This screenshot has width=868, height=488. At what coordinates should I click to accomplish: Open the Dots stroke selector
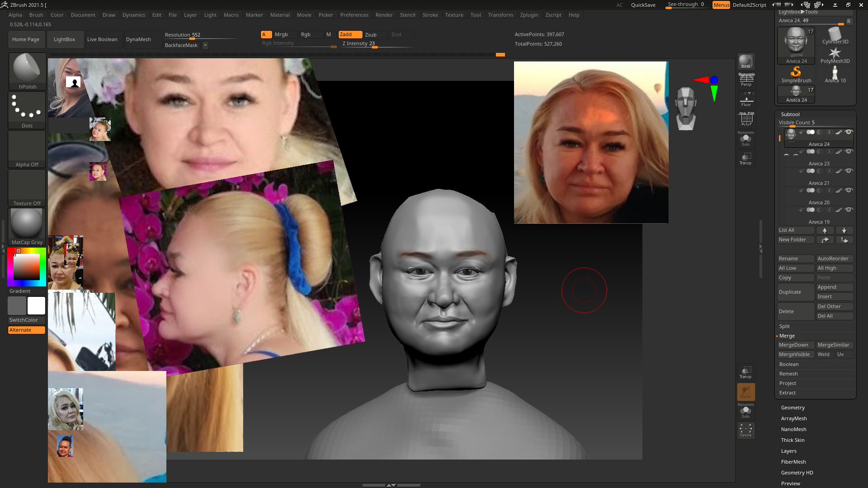27,110
